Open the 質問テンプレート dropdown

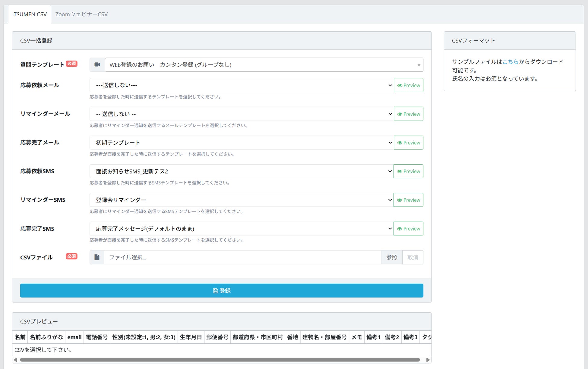pyautogui.click(x=264, y=65)
